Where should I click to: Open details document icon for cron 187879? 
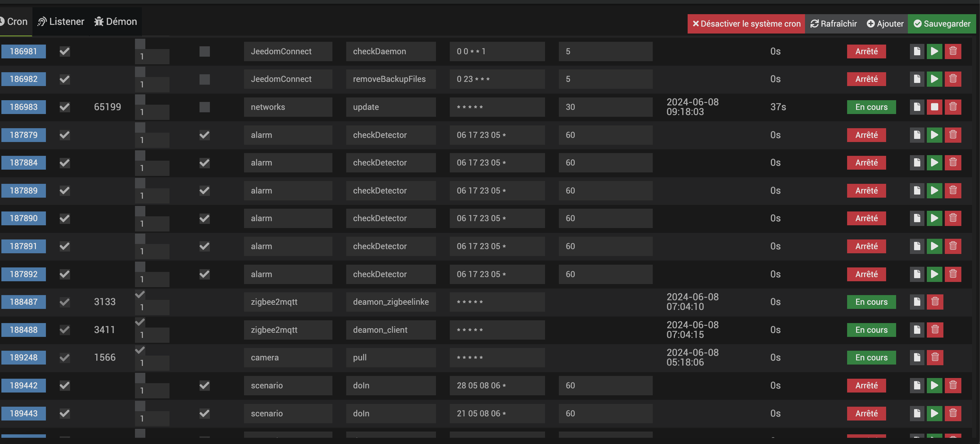click(x=916, y=135)
